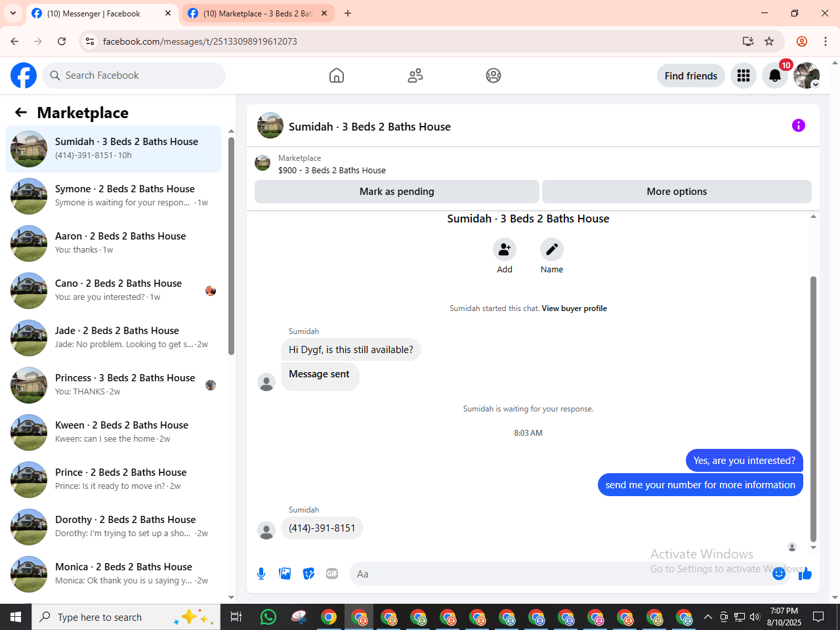Click the install app icon in address bar
The width and height of the screenshot is (840, 630).
click(x=748, y=41)
